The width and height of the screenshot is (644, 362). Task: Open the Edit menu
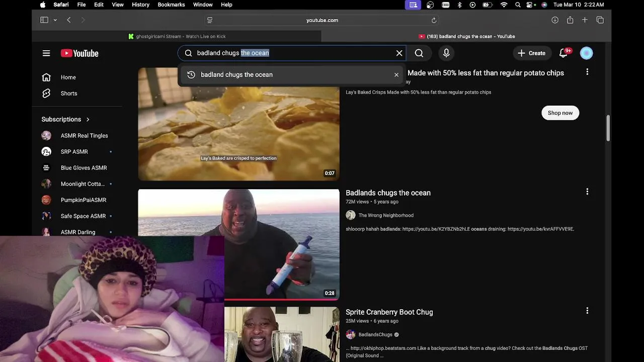99,5
